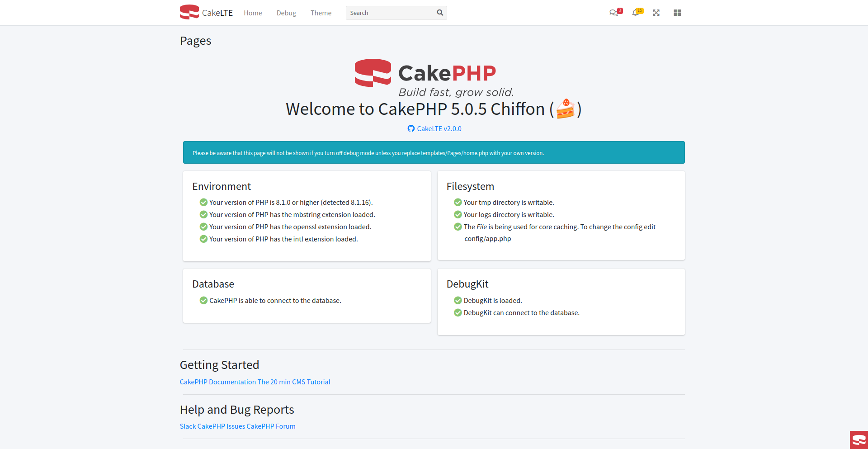Click the Pages page title

(x=195, y=41)
